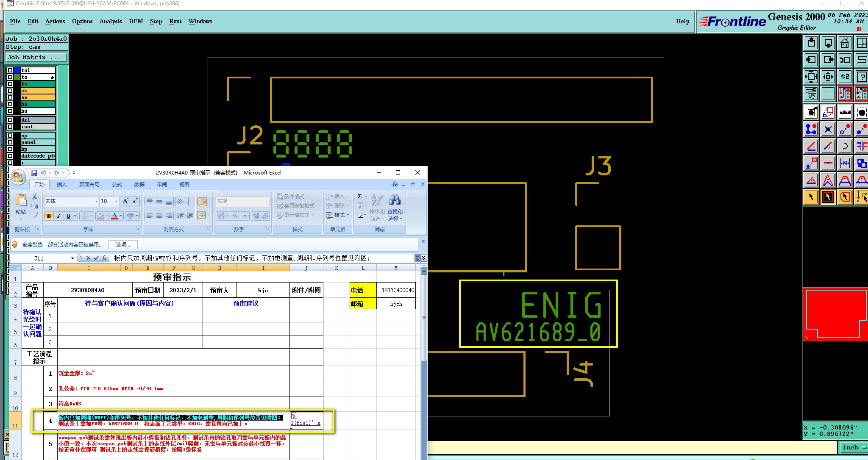Click the Job Matrix button
Viewport: 868px width, 460px height.
pyautogui.click(x=36, y=58)
